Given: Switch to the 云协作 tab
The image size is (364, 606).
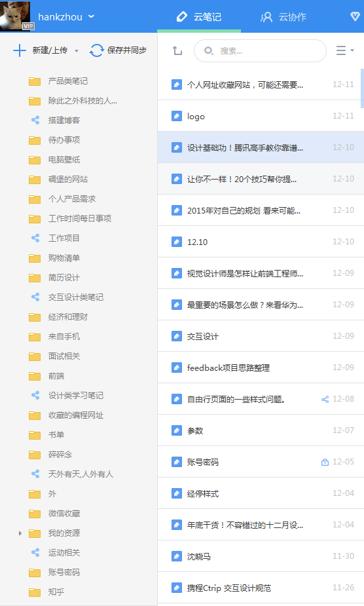Looking at the screenshot, I should [283, 17].
